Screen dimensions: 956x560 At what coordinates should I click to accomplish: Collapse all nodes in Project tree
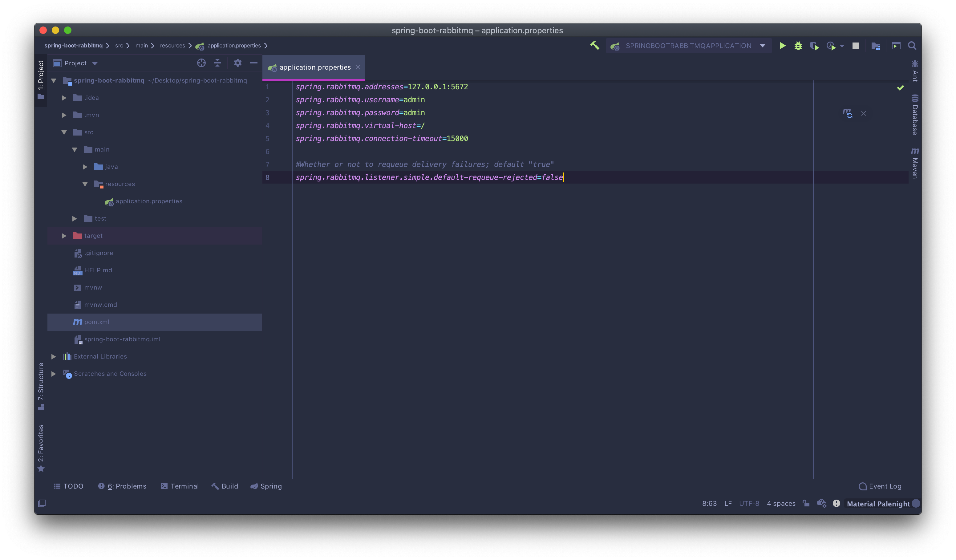[x=217, y=63]
